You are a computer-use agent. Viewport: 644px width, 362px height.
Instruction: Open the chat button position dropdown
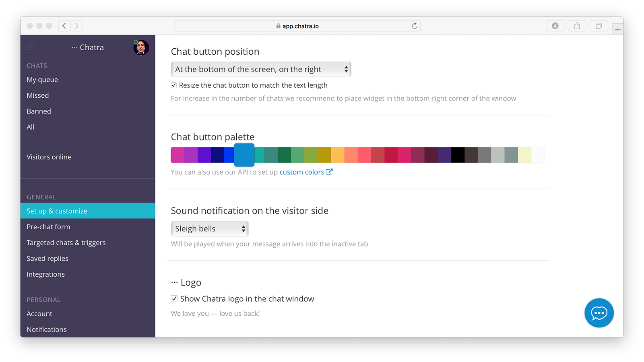[x=261, y=70]
